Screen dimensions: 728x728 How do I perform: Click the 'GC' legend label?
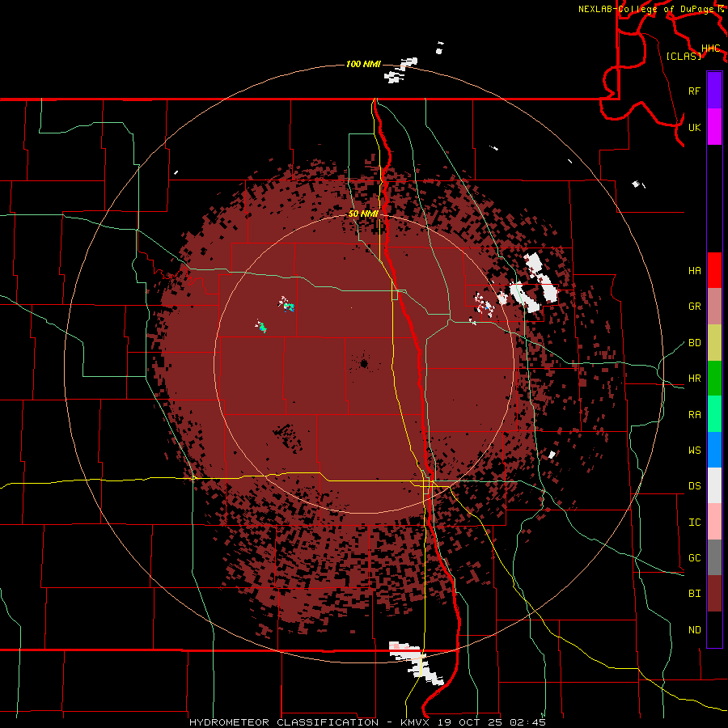tap(694, 558)
